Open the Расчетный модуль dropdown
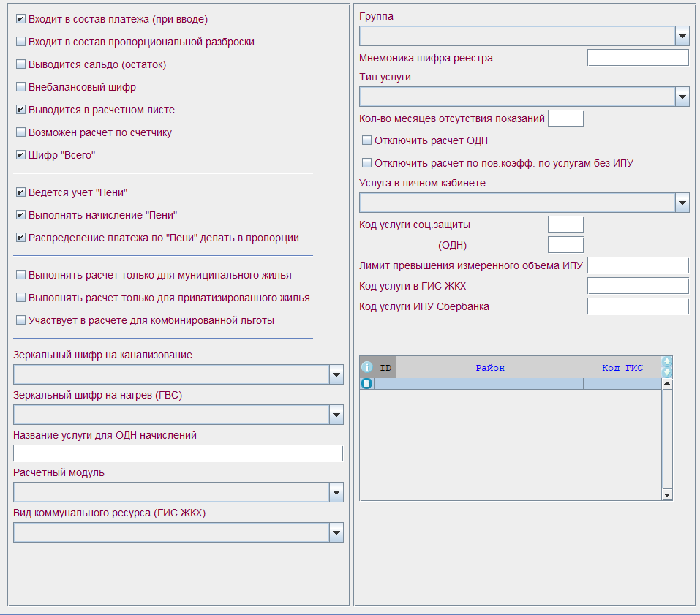 coord(336,492)
